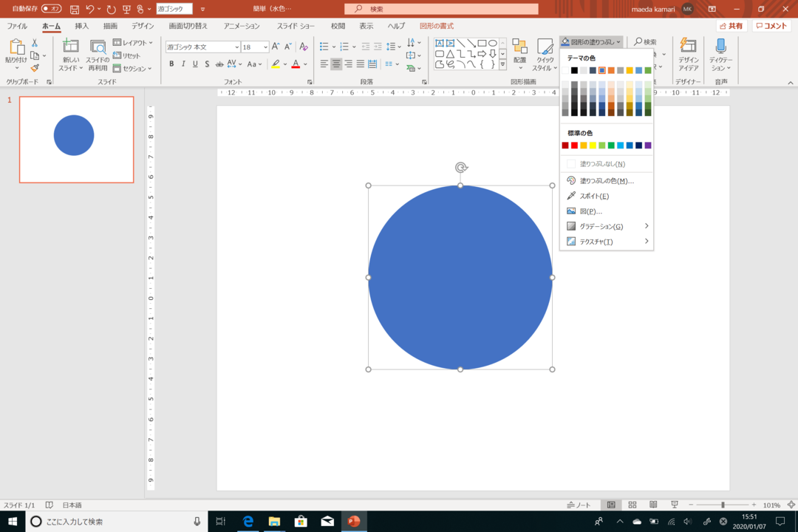Image resolution: width=798 pixels, height=532 pixels.
Task: Expand the セクション (Section) dropdown
Action: [x=132, y=68]
